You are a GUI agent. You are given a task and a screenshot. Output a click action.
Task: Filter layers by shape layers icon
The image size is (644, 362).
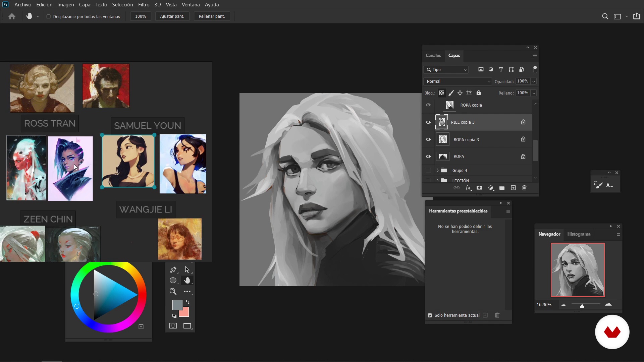coord(511,69)
